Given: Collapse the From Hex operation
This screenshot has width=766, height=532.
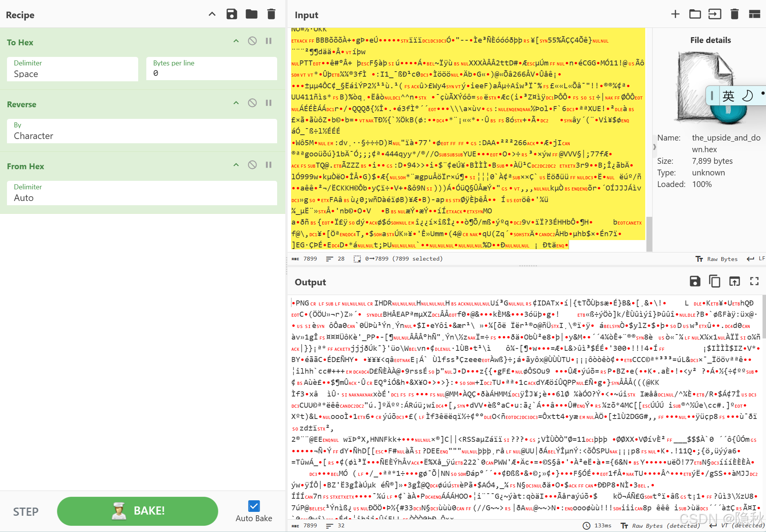Looking at the screenshot, I should (236, 165).
